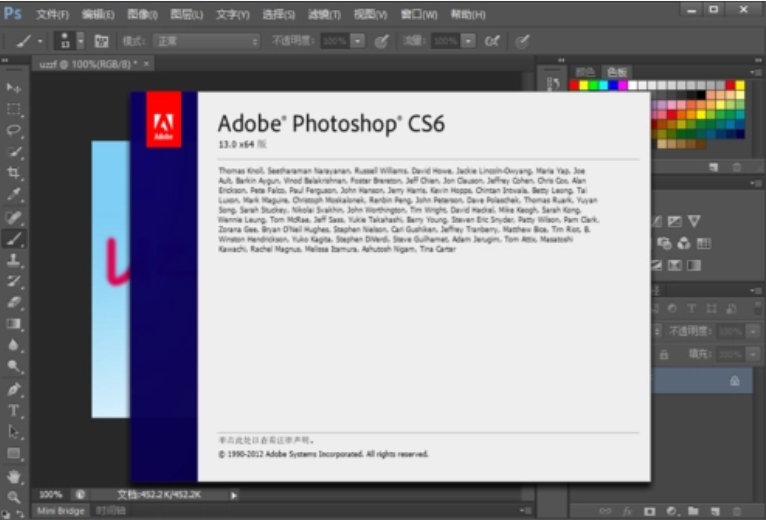Screen dimensions: 766x520
Task: Select the Gradient tool
Action: pyautogui.click(x=15, y=324)
